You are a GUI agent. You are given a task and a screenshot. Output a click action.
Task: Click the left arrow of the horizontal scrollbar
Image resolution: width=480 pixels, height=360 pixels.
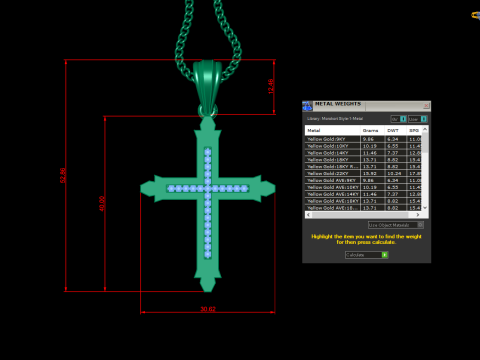pyautogui.click(x=308, y=215)
